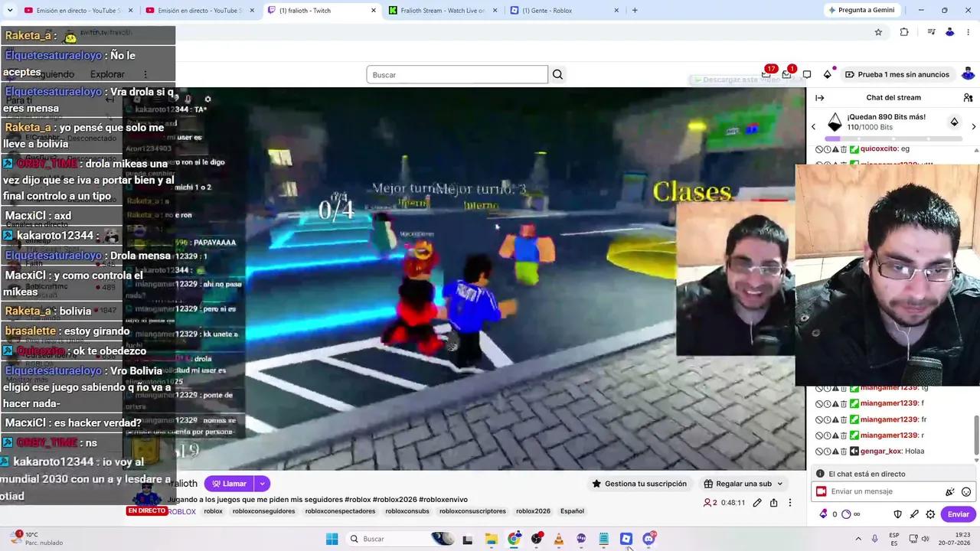Screen dimensions: 980x551
Task: Open the dropdown arrow next to Llamar
Action: [263, 484]
